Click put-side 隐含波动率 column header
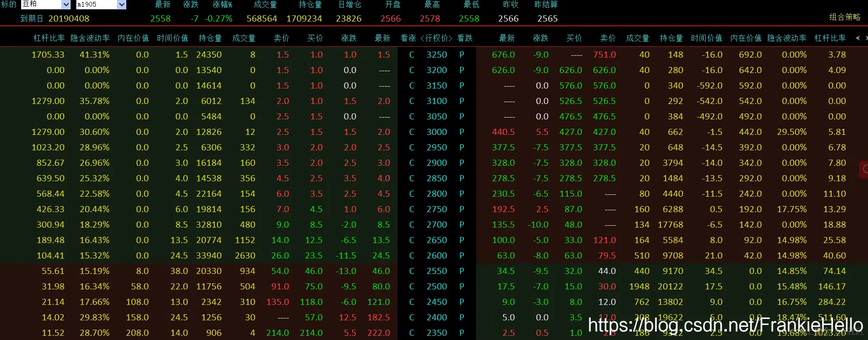Image resolution: width=868 pixels, height=340 pixels. coord(787,38)
